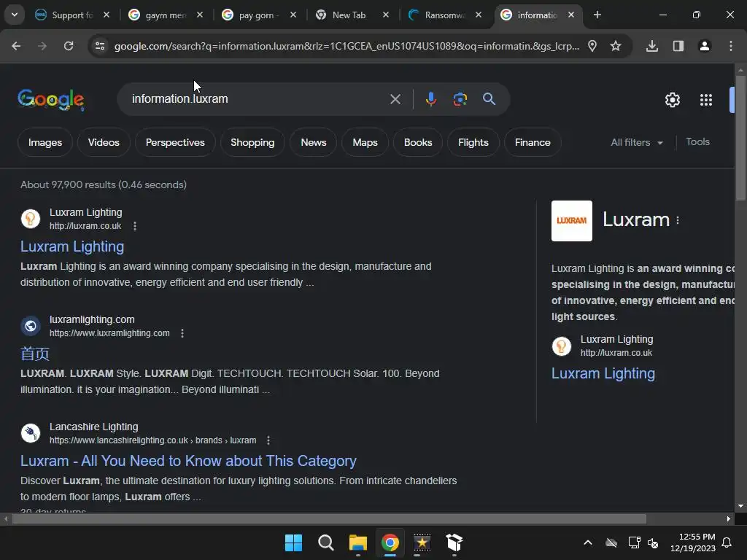Click the horizontal scrollbar thumb
The image size is (747, 560).
[x=329, y=519]
